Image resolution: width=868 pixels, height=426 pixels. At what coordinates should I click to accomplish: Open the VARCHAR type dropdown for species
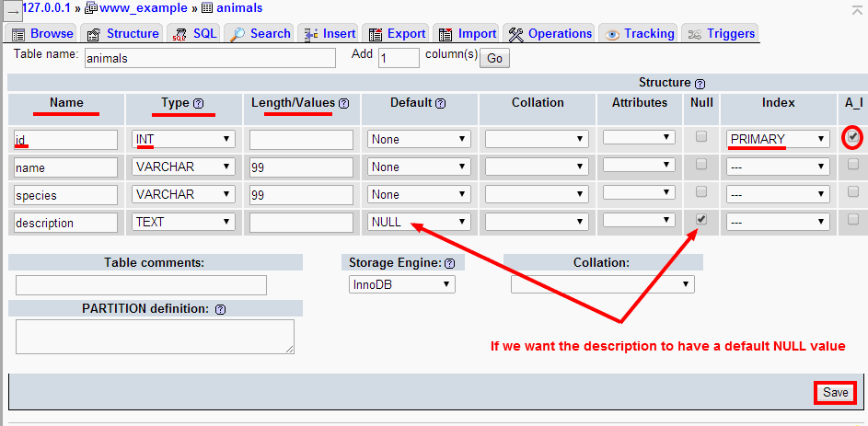(183, 195)
